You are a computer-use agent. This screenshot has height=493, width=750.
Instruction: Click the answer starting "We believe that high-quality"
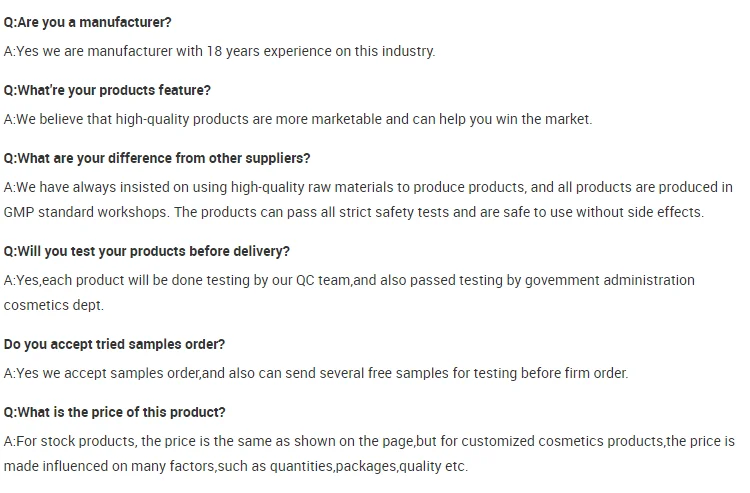(x=298, y=119)
